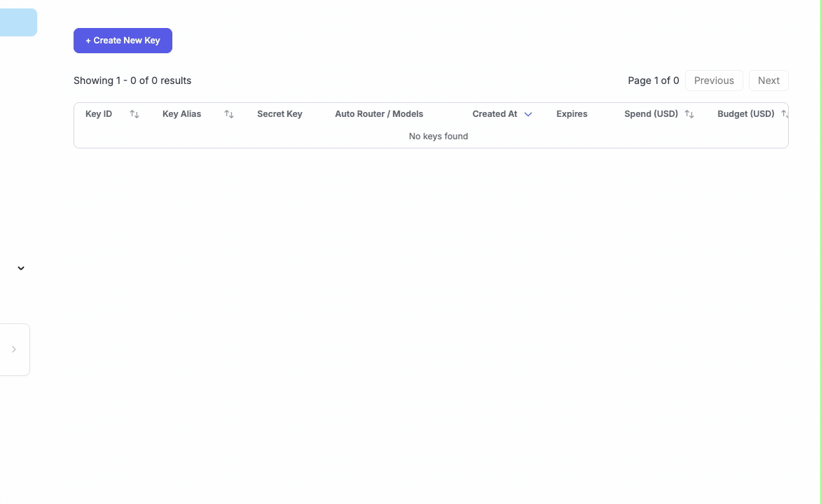Click the Key ID sort arrows icon
This screenshot has height=504, width=821.
click(x=134, y=113)
